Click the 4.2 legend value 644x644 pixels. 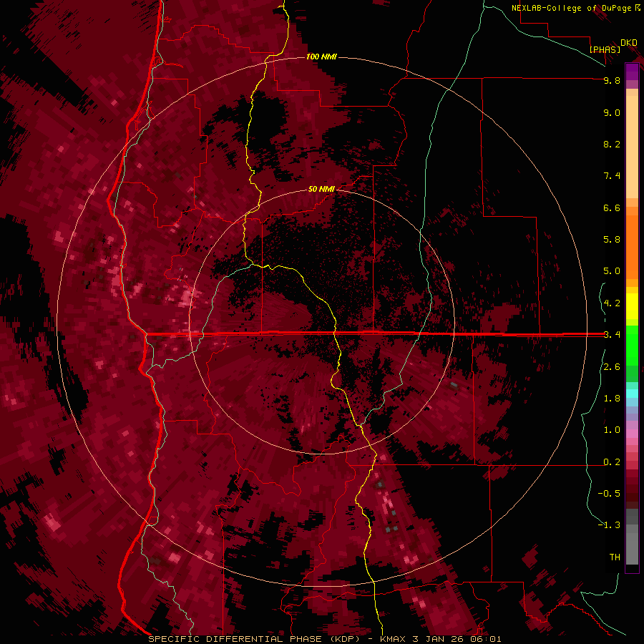[x=612, y=303]
